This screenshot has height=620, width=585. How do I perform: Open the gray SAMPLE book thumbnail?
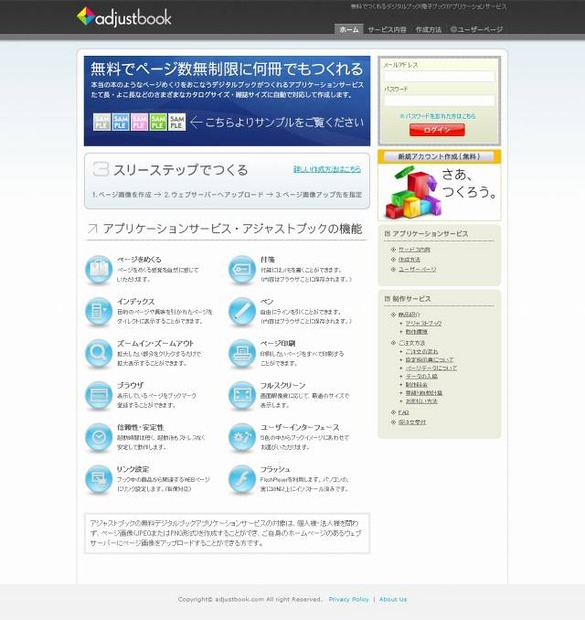point(102,122)
